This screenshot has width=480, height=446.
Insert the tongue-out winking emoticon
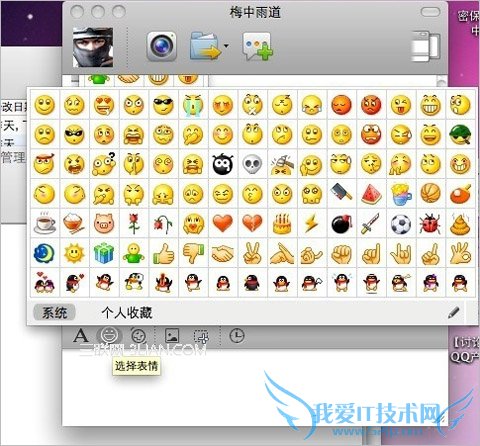401,105
